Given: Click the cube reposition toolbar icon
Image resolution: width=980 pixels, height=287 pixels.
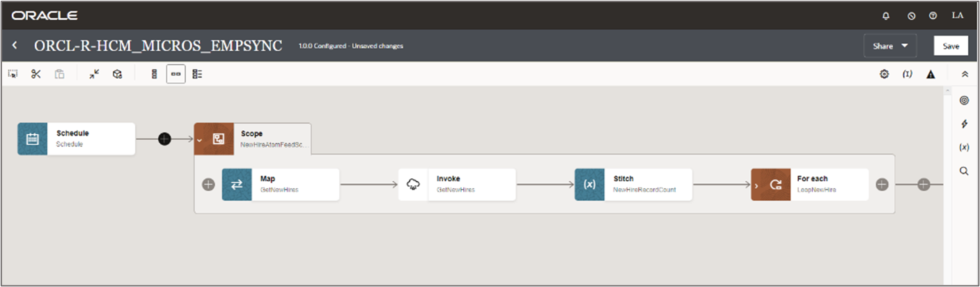Looking at the screenshot, I should pos(118,74).
